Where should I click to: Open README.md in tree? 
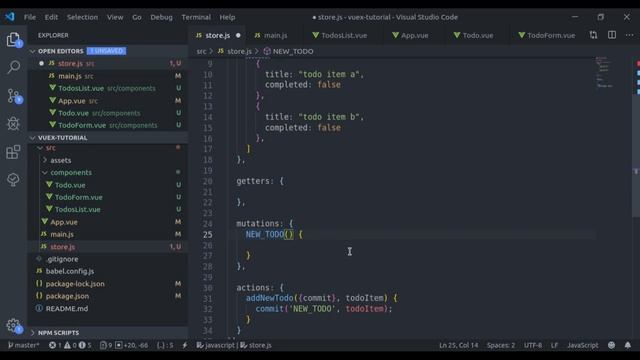[x=108, y=308]
